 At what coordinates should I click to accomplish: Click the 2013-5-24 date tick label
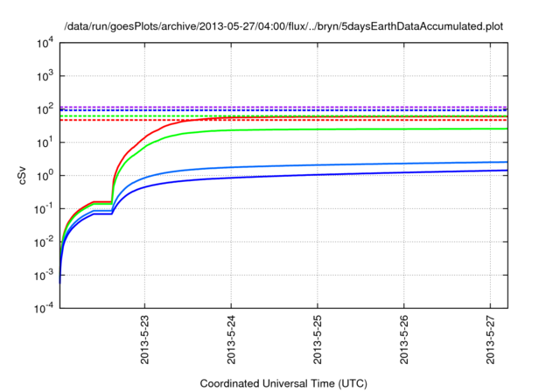pyautogui.click(x=231, y=339)
